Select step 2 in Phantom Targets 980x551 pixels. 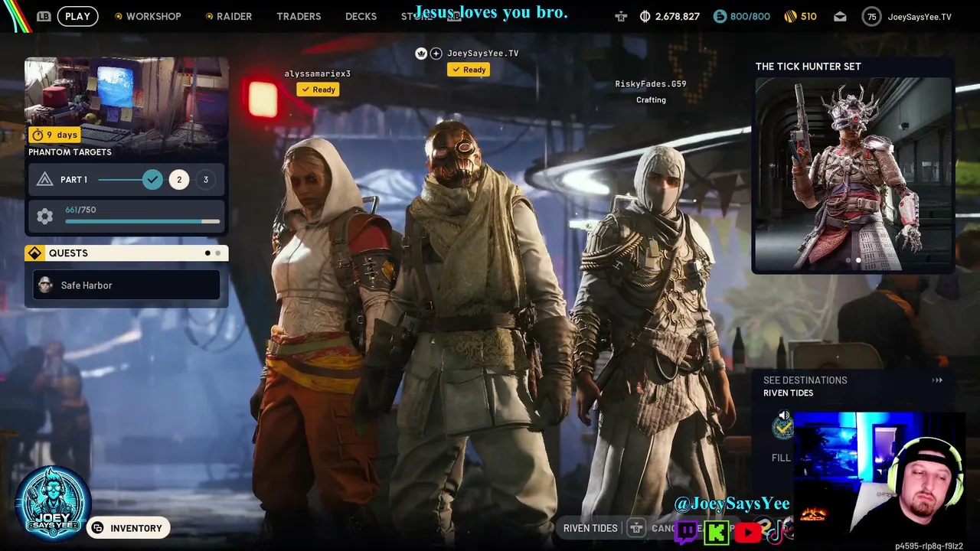tap(179, 180)
